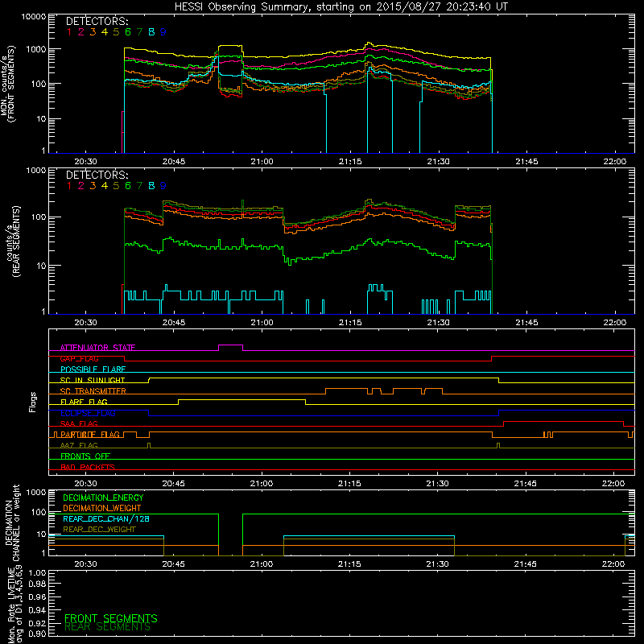
Task: Click the DECIMATION CHANNEL or weight axis label
Action: 12,522
